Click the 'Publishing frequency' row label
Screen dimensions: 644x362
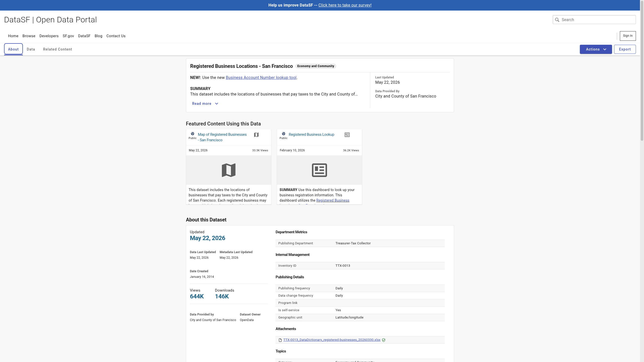pyautogui.click(x=294, y=288)
